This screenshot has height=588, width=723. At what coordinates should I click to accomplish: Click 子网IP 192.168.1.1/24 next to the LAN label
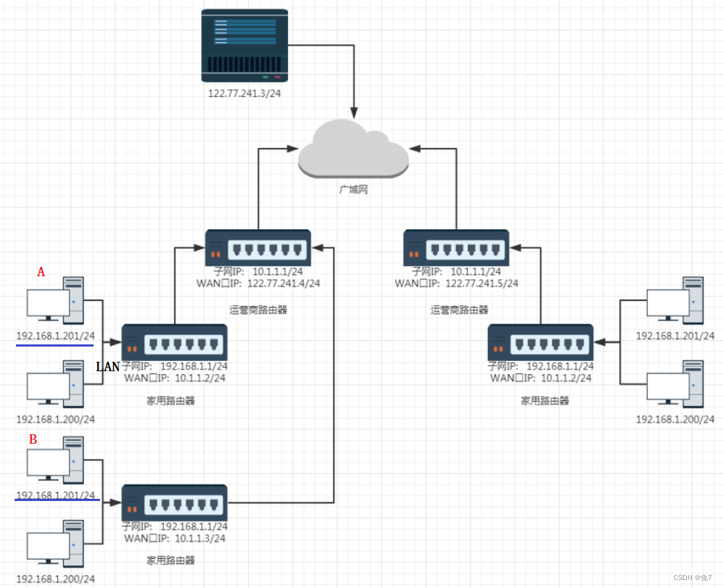click(x=175, y=366)
